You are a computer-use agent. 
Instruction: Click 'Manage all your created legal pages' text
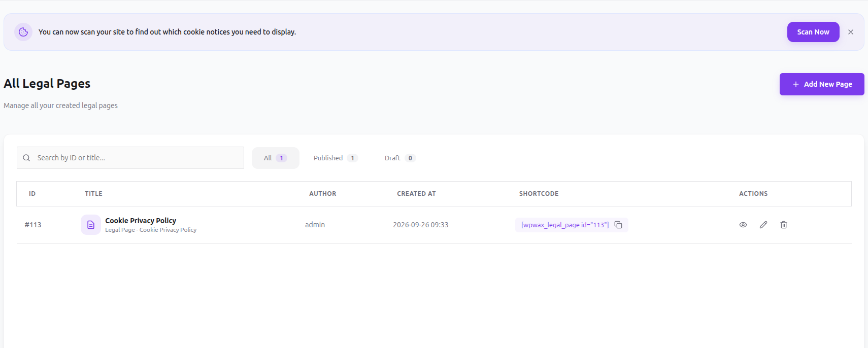60,106
